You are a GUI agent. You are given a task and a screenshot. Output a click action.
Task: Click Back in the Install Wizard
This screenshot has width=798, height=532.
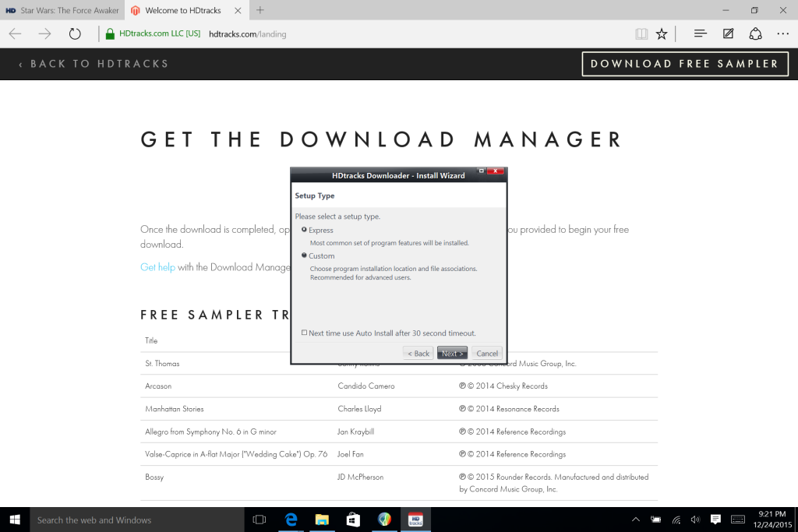click(418, 354)
